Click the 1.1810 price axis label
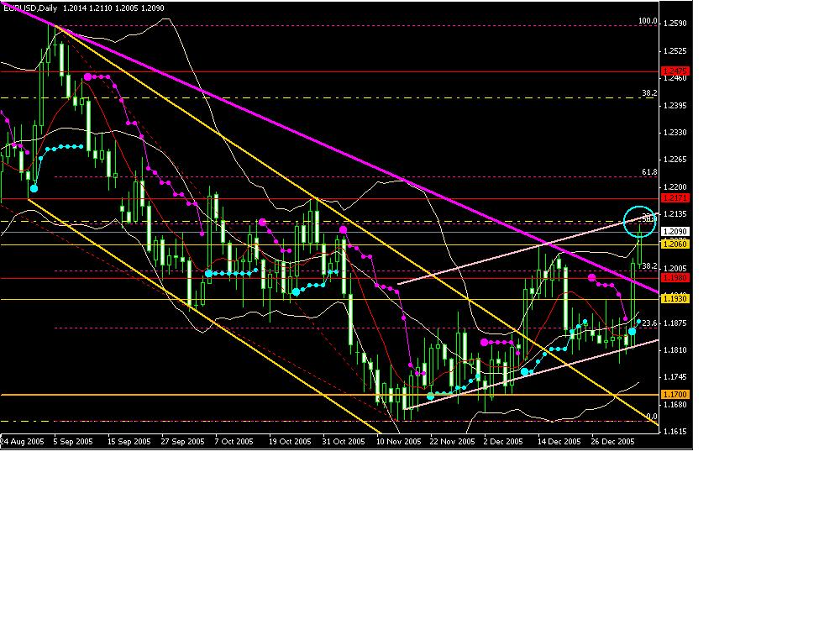 (675, 349)
